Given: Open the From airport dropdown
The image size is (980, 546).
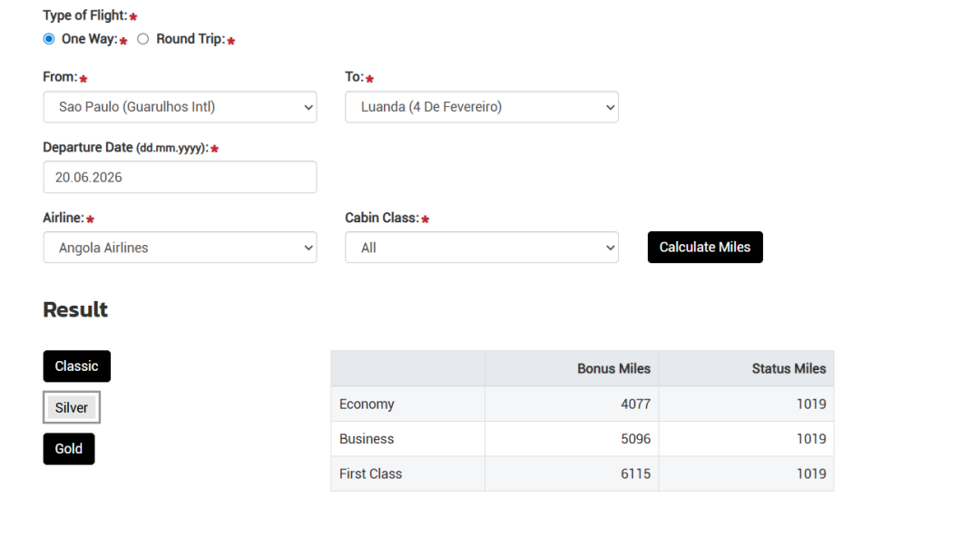Looking at the screenshot, I should (180, 107).
